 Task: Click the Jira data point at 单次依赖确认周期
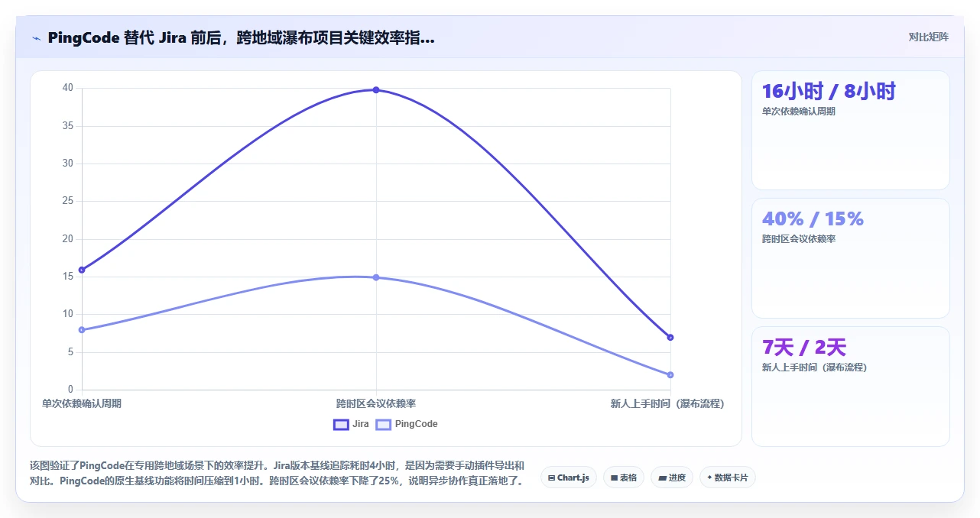[x=82, y=270]
